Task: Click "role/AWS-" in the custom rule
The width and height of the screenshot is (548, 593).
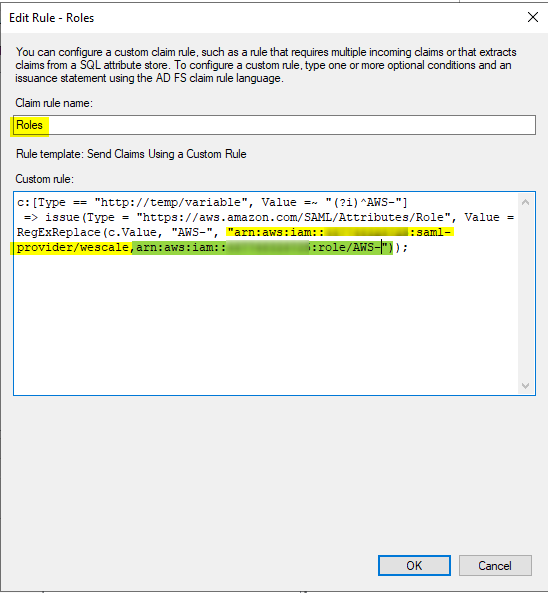Action: coord(350,247)
